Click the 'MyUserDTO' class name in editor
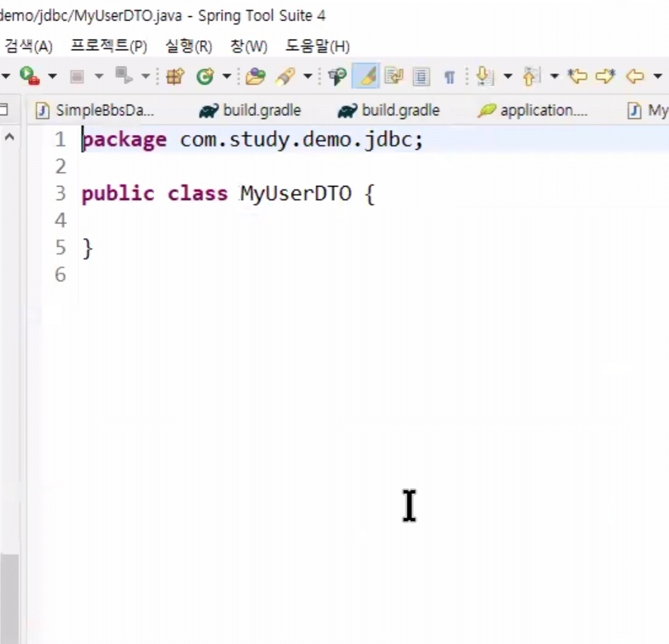 [296, 194]
